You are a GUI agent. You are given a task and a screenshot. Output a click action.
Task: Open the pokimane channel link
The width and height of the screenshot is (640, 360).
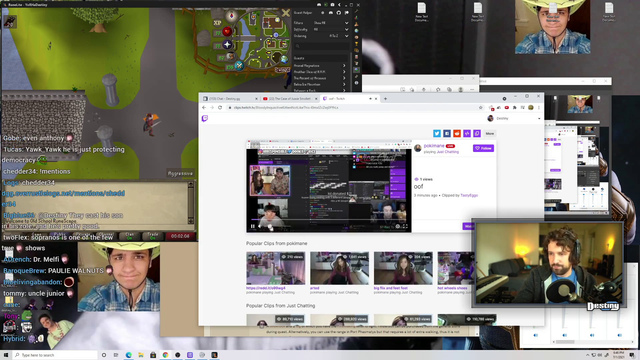pyautogui.click(x=434, y=146)
